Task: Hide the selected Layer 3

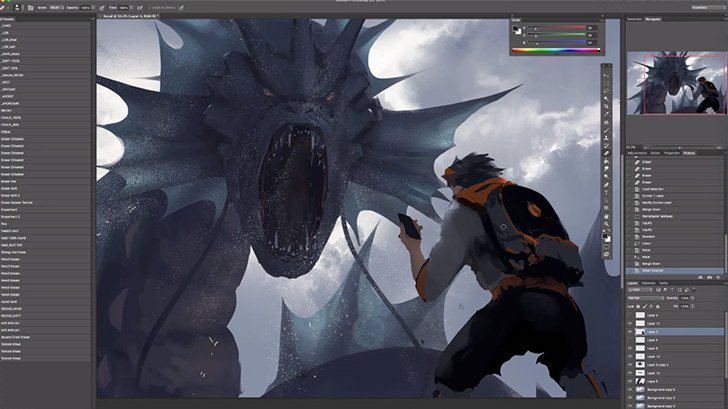Action: coord(630,332)
